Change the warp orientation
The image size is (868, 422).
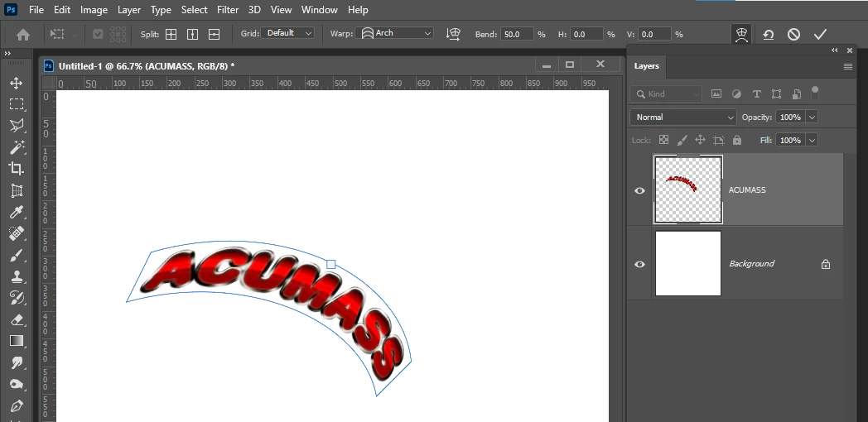pos(453,34)
